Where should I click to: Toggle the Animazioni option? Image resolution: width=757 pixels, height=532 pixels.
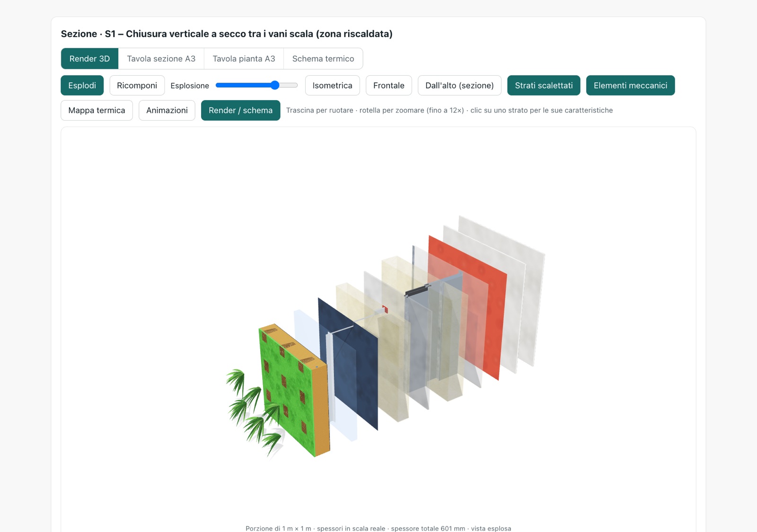(x=167, y=110)
